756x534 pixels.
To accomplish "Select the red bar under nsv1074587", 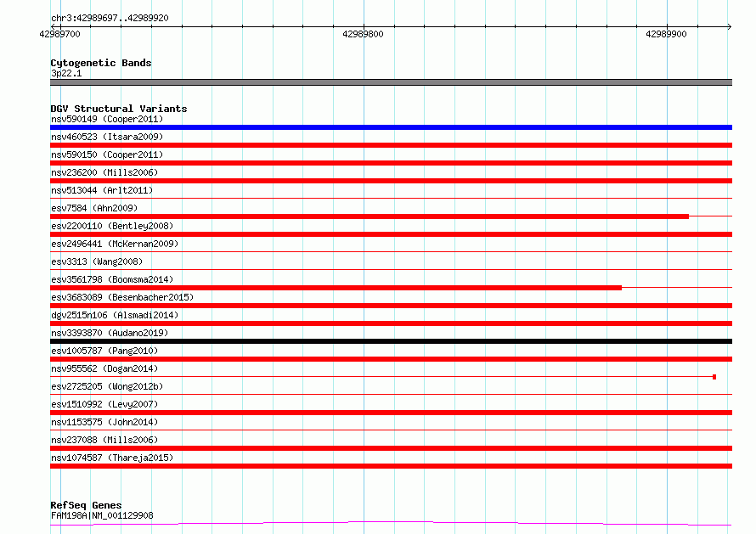I will tap(391, 466).
